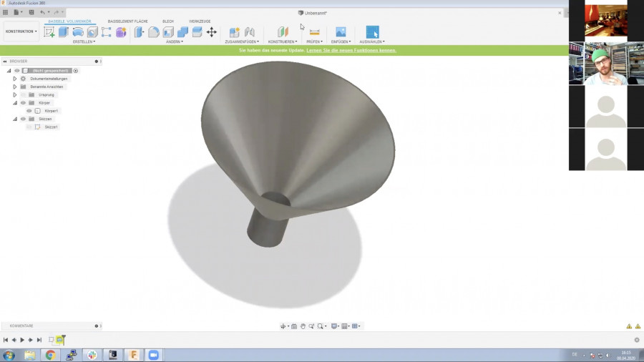
Task: Expand the Dokumenteinstellungen tree node
Action: click(x=14, y=79)
